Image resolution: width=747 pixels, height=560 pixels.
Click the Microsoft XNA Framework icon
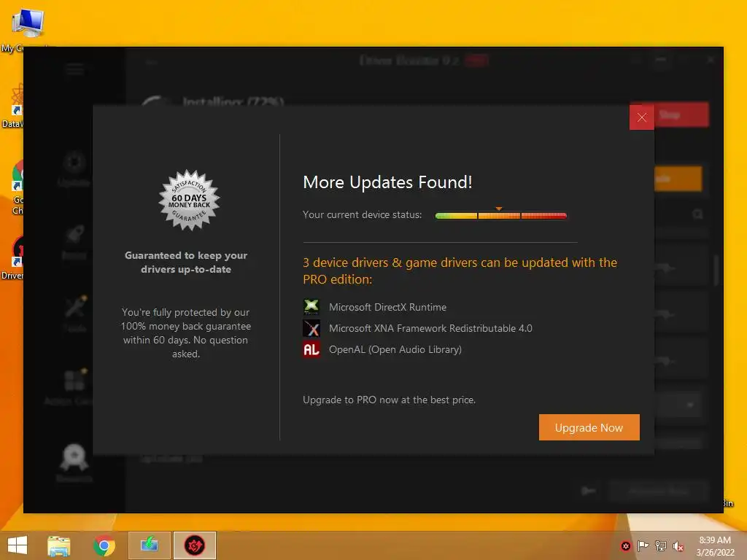click(x=311, y=328)
